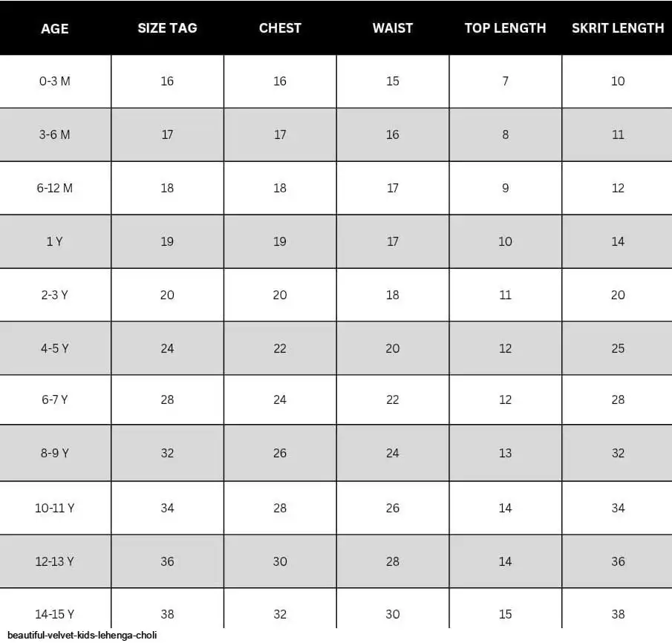Screen dimensions: 672x643
Task: Click the 10-11 Y age cell
Action: pyautogui.click(x=55, y=508)
